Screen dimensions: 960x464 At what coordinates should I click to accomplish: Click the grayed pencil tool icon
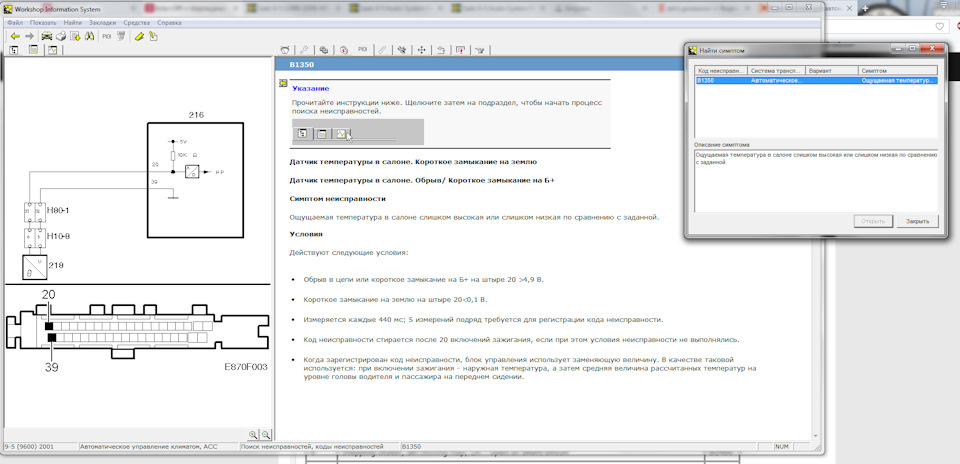click(x=383, y=50)
